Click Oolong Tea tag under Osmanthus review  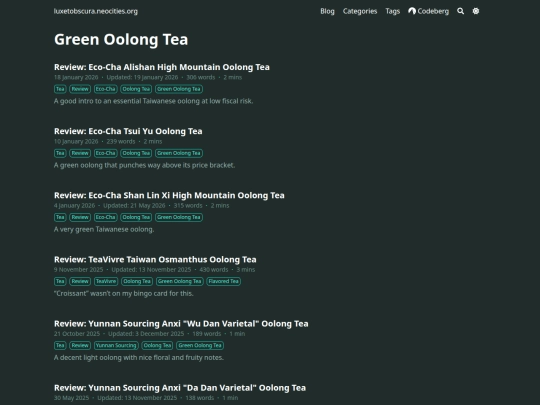coord(137,281)
